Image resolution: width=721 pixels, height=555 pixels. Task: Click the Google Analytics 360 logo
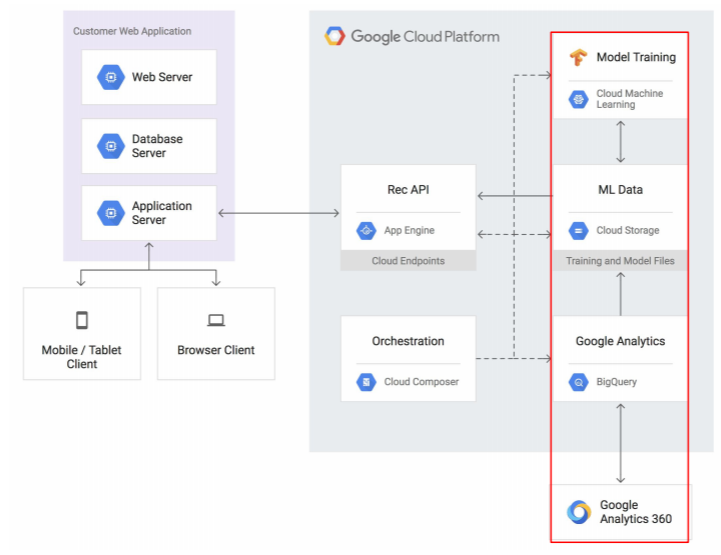tap(579, 512)
